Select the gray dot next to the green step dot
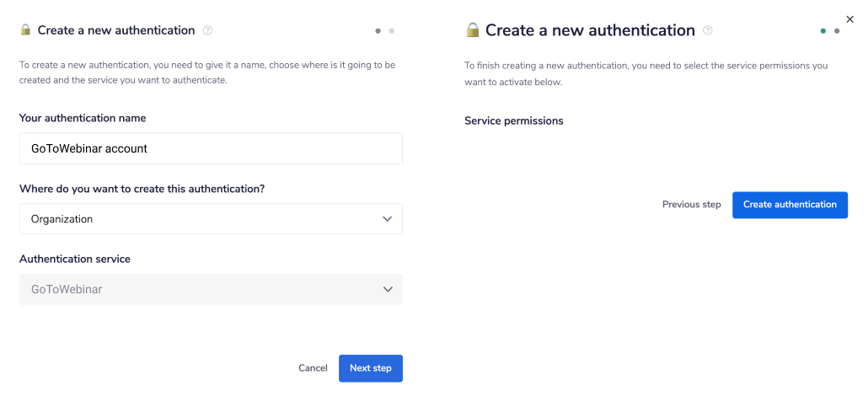Viewport: 868px width, 402px height. pos(837,31)
